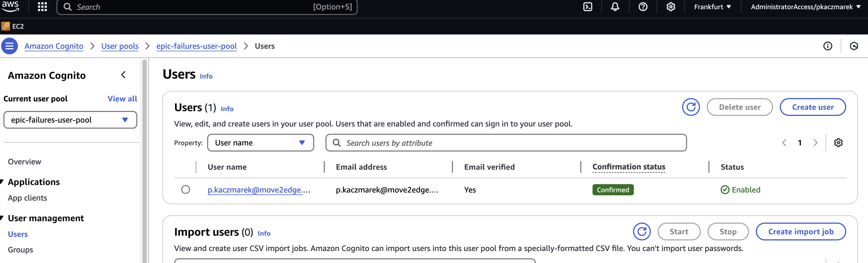Refresh the Import users list
The image size is (868, 263).
642,232
